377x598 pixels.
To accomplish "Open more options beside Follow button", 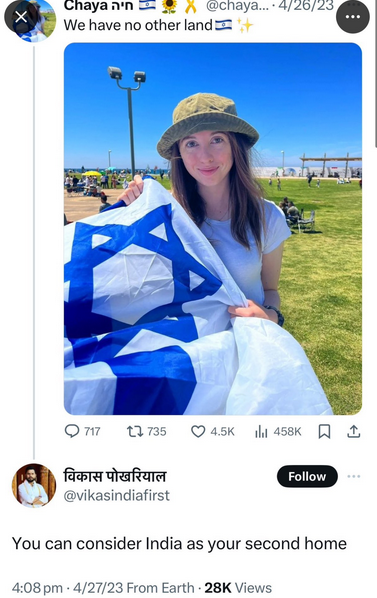I will coord(354,476).
